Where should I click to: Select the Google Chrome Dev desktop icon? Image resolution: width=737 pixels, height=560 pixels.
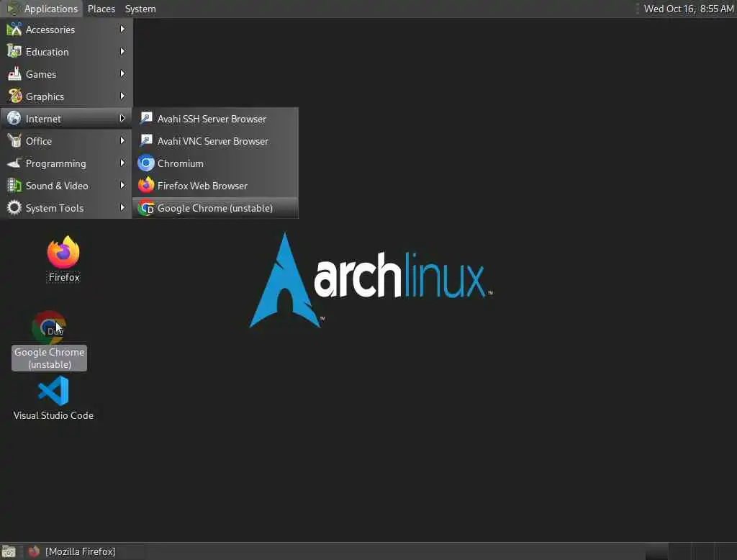[x=50, y=328]
